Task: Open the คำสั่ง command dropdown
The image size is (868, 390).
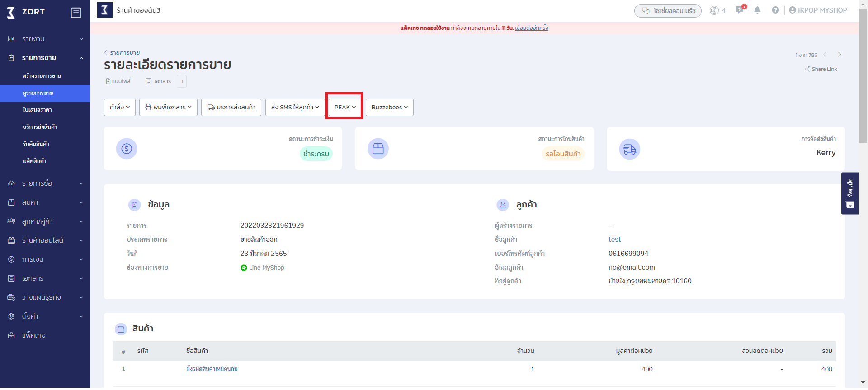Action: pyautogui.click(x=120, y=107)
